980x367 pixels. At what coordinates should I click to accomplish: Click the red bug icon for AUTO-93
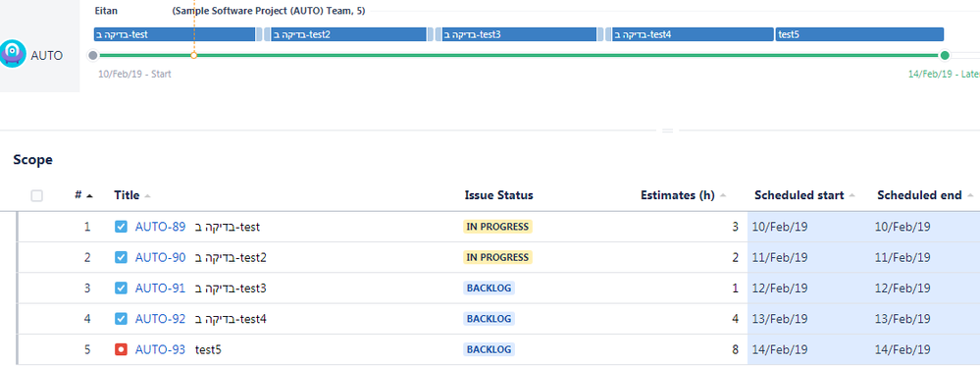(x=122, y=349)
